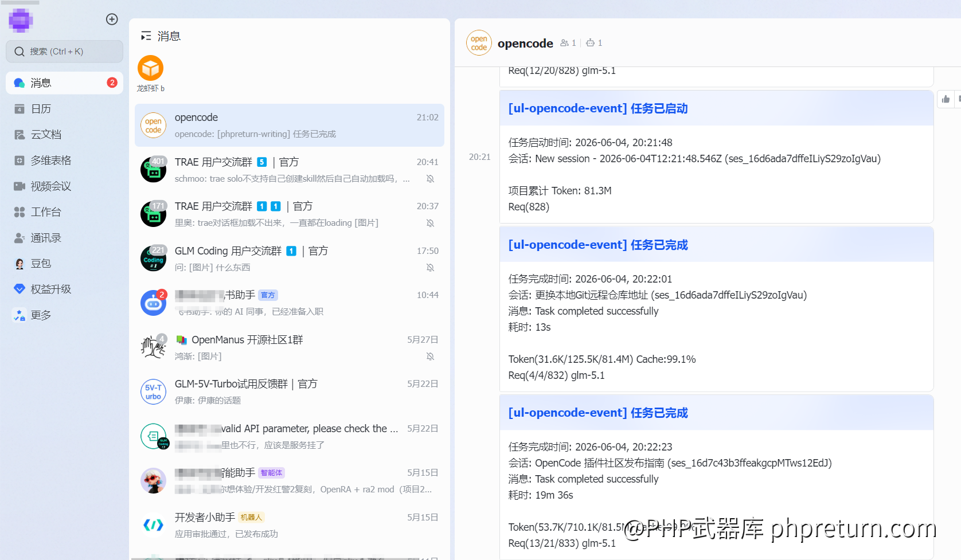
Task: Open 多维表格 in the sidebar
Action: pos(64,160)
